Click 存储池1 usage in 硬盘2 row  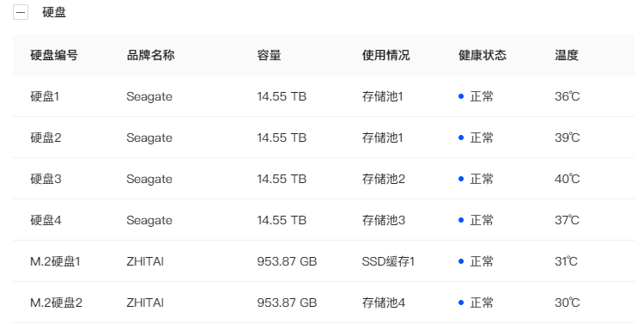(383, 138)
